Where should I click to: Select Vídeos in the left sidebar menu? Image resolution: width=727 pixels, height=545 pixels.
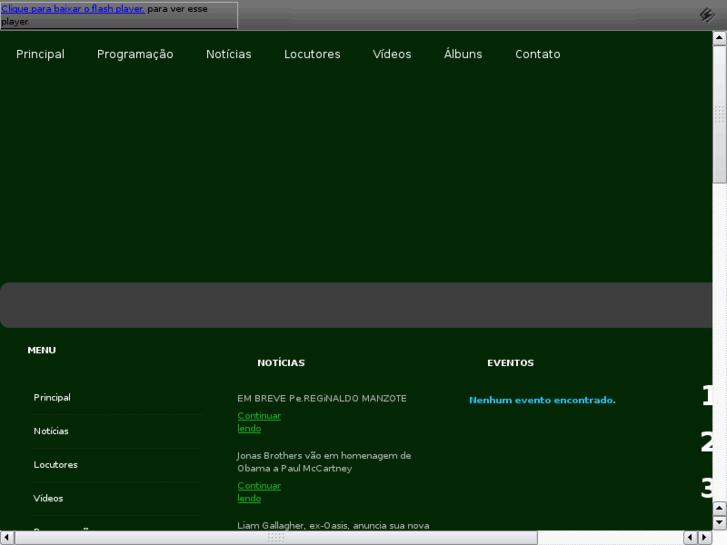tap(48, 498)
